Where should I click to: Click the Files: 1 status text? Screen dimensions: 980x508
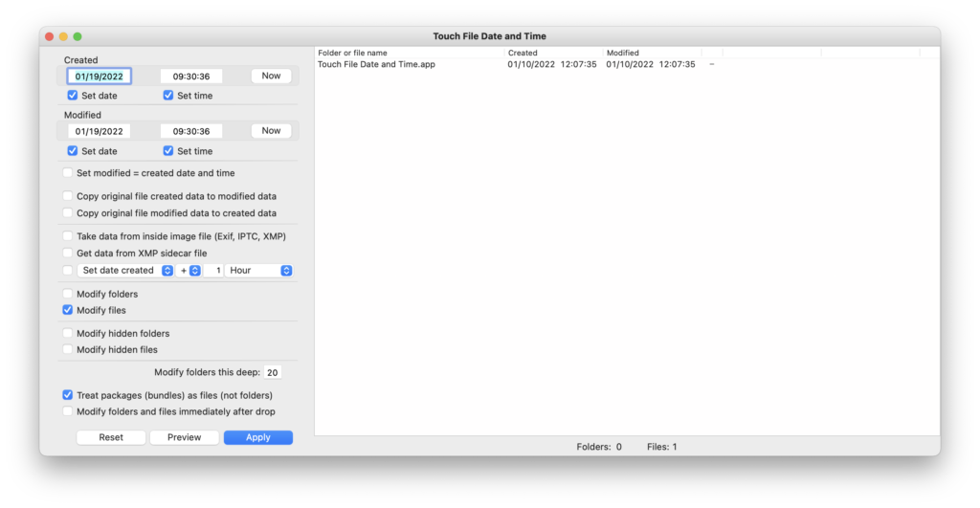662,447
